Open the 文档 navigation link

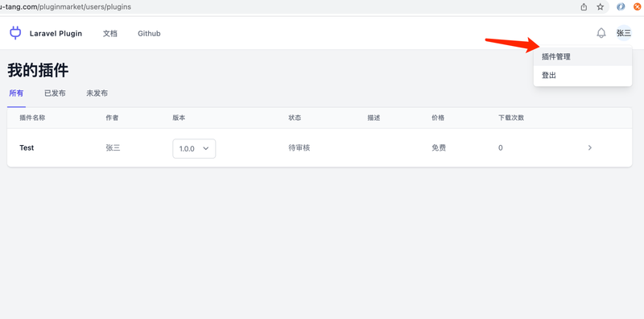(110, 33)
